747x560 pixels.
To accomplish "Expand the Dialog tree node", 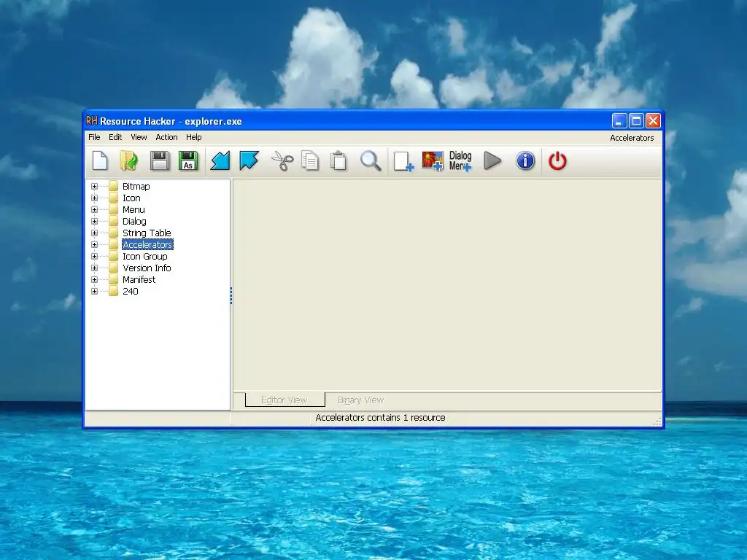I will pyautogui.click(x=94, y=222).
